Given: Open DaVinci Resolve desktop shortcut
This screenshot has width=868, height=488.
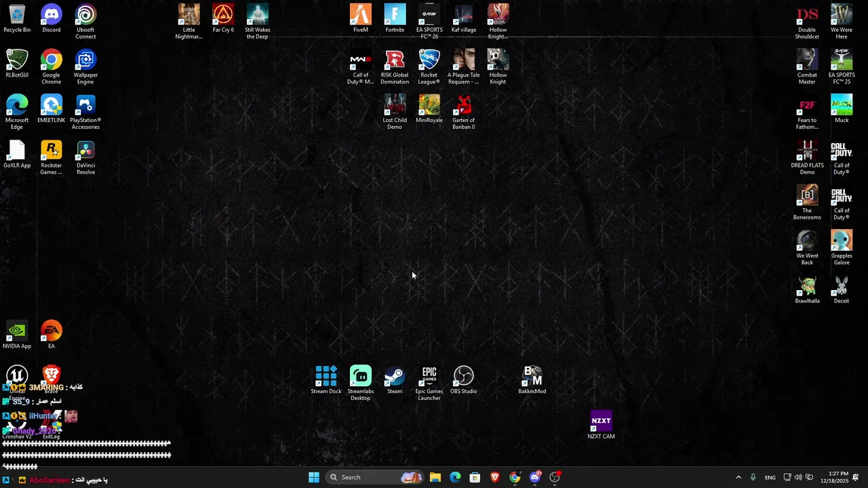Looking at the screenshot, I should pyautogui.click(x=85, y=157).
